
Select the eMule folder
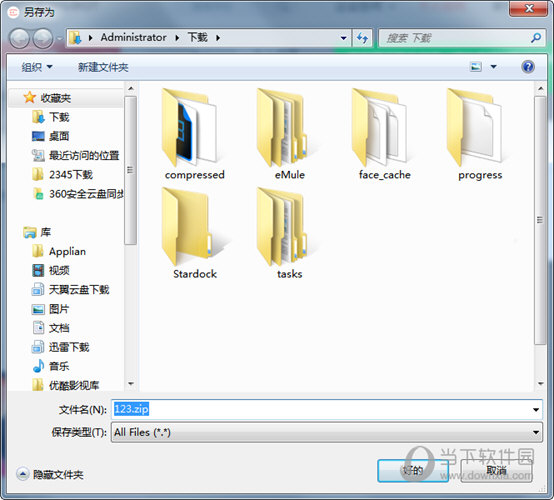[x=290, y=134]
